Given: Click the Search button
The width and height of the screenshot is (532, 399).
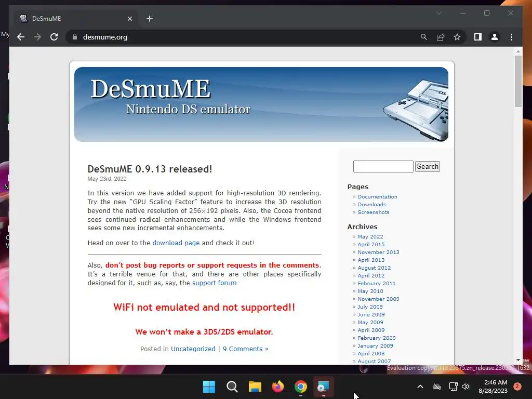Looking at the screenshot, I should [428, 167].
